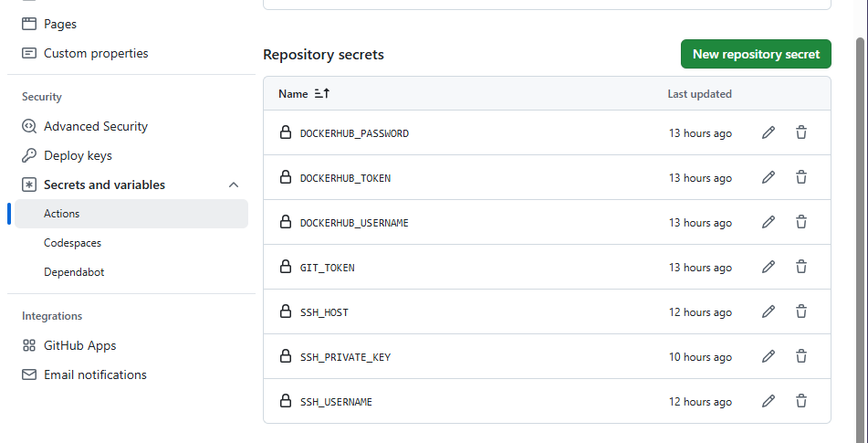Click GIT_TOKEN secret name
The width and height of the screenshot is (868, 443).
tap(327, 268)
